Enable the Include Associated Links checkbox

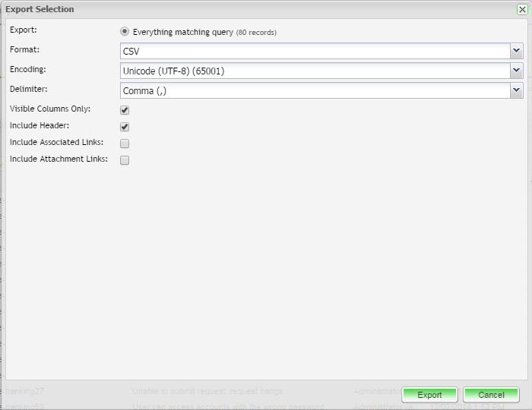point(125,143)
